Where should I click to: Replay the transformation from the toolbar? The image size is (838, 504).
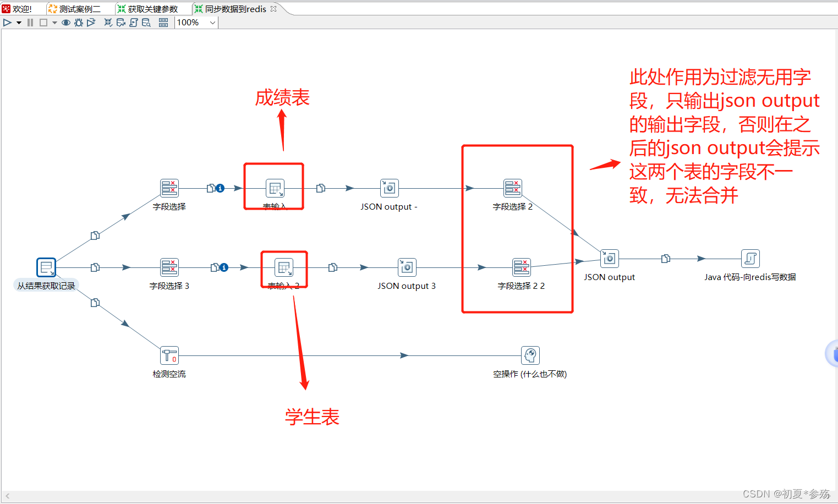[91, 23]
